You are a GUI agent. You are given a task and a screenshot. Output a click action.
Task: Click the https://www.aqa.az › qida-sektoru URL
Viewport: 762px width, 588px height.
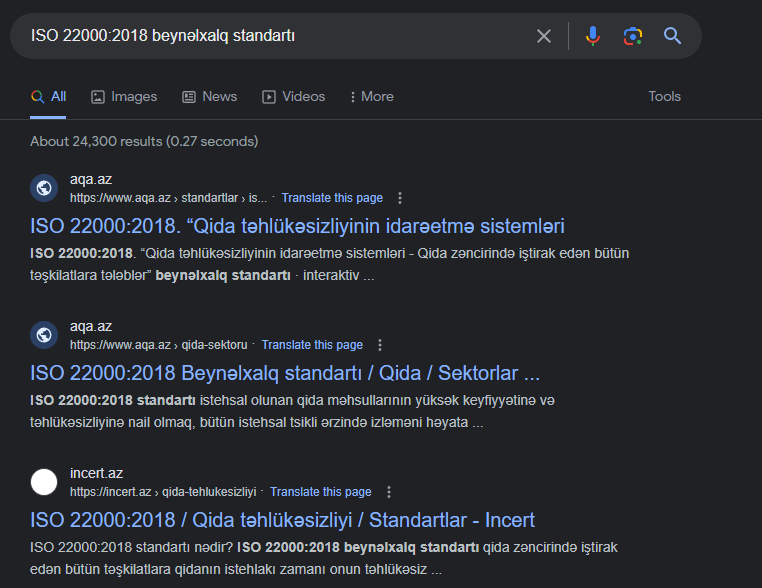158,345
